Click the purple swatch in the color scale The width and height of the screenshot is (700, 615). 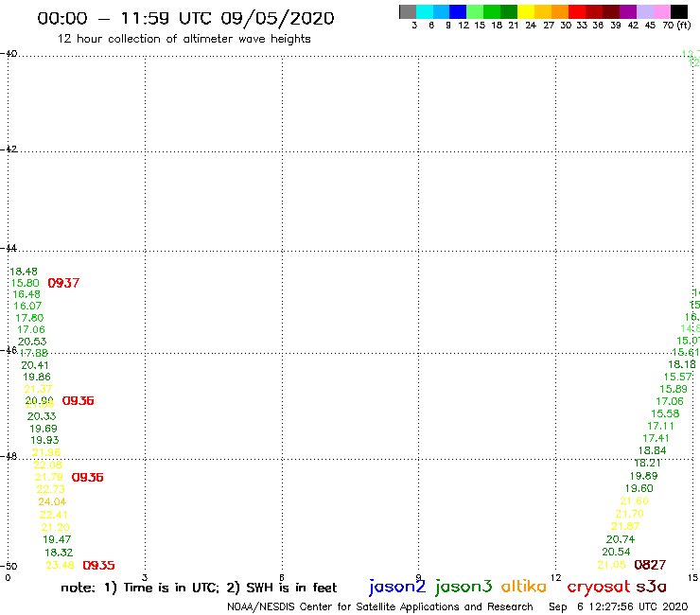pos(628,11)
